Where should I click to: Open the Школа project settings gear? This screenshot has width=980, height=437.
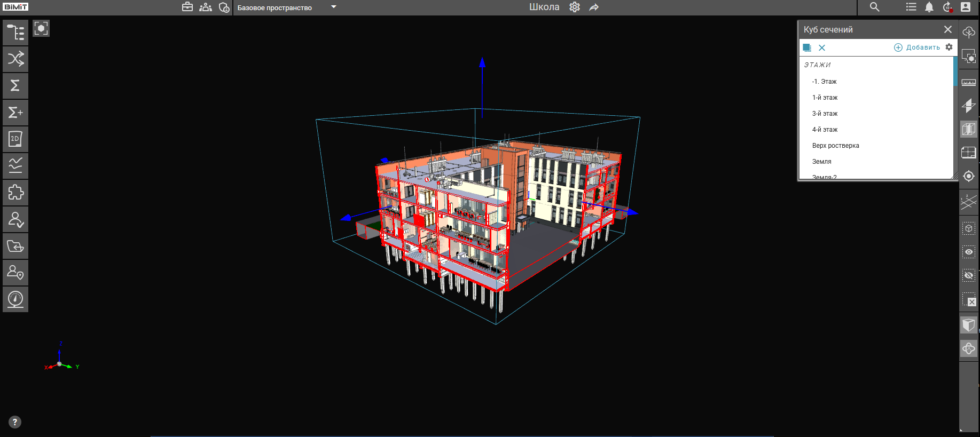[575, 7]
